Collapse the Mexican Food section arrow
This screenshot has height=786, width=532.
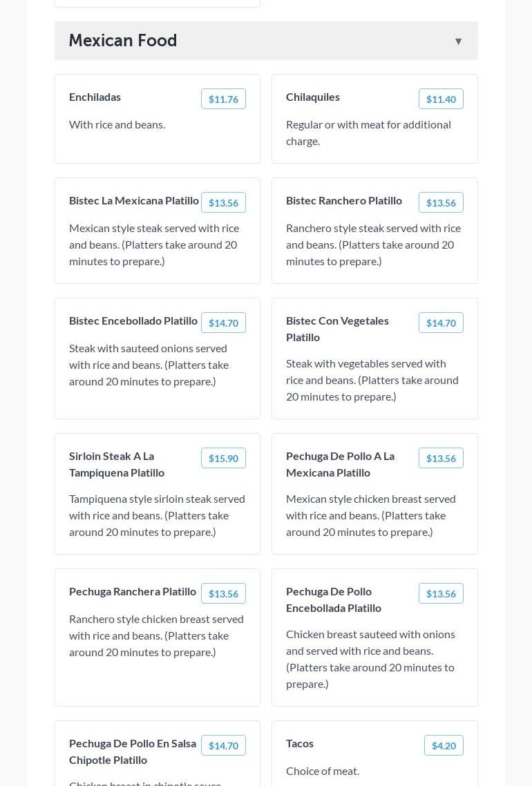[x=458, y=41]
